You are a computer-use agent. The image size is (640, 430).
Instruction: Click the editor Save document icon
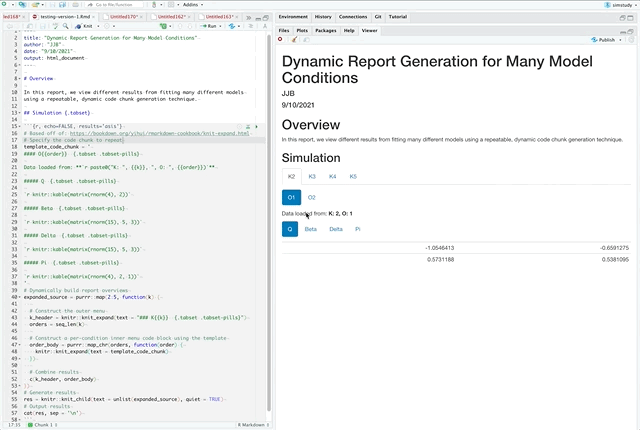pyautogui.click(x=42, y=26)
